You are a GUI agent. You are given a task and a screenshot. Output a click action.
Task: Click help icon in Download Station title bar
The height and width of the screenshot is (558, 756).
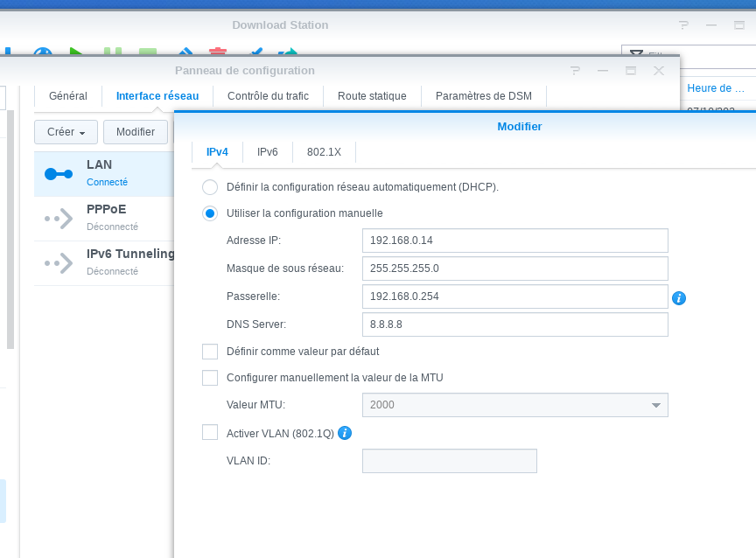click(683, 25)
